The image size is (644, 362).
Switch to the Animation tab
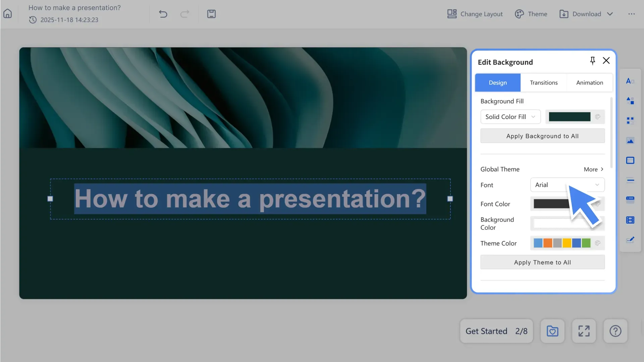(x=589, y=82)
